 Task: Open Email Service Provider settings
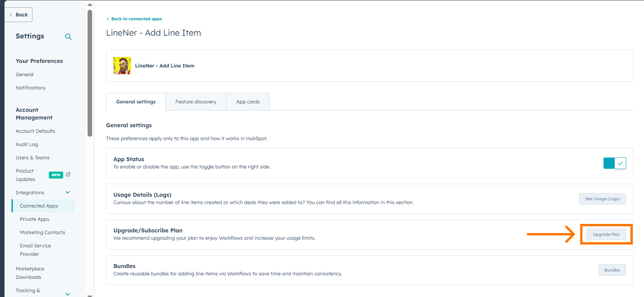coord(35,250)
